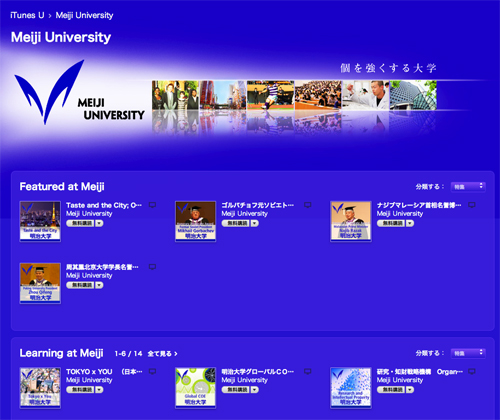Image resolution: width=500 pixels, height=420 pixels.
Task: Click the lab researcher photo in banner
Action: pyautogui.click(x=366, y=95)
